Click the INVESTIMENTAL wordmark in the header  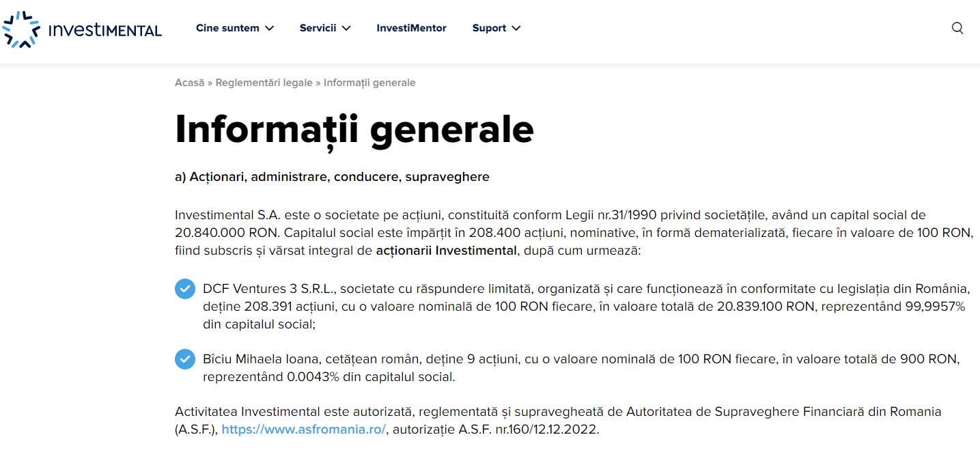point(105,30)
